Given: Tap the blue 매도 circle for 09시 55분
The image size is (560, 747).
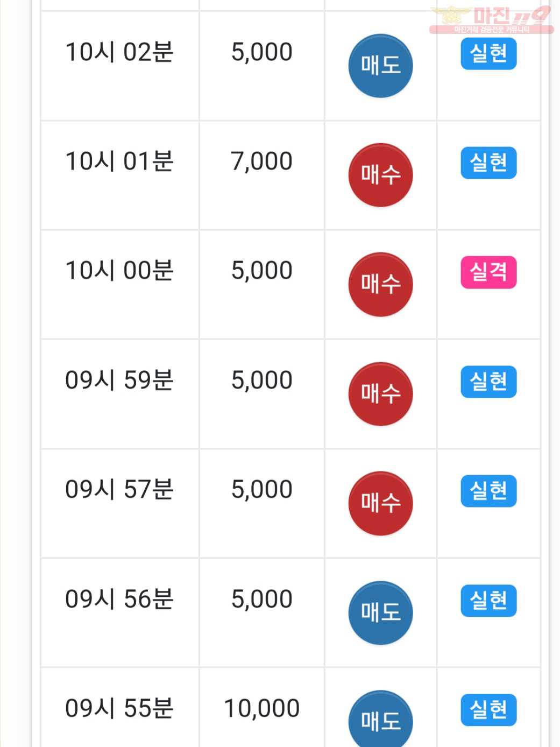Looking at the screenshot, I should (x=380, y=719).
